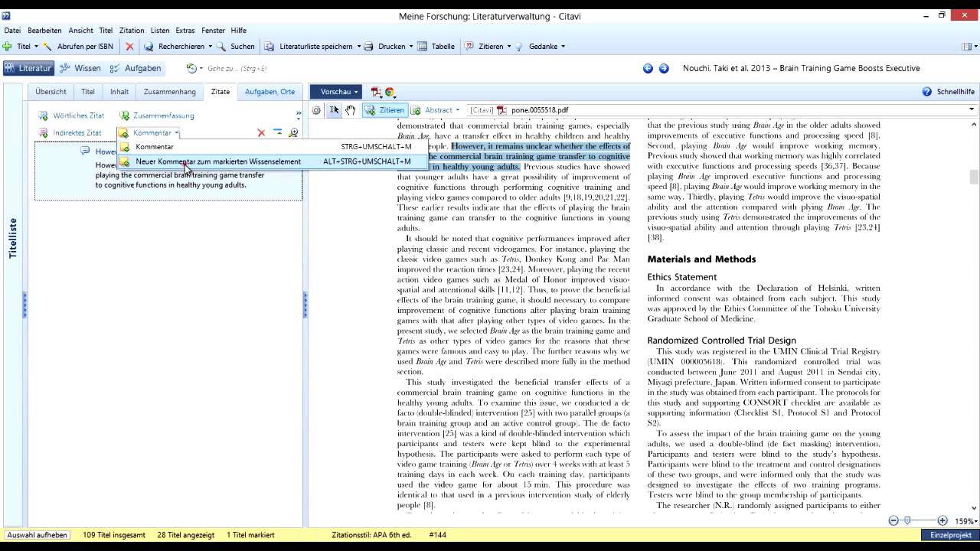The image size is (980, 551).
Task: Click Wörtliches Zitat
Action: [71, 116]
